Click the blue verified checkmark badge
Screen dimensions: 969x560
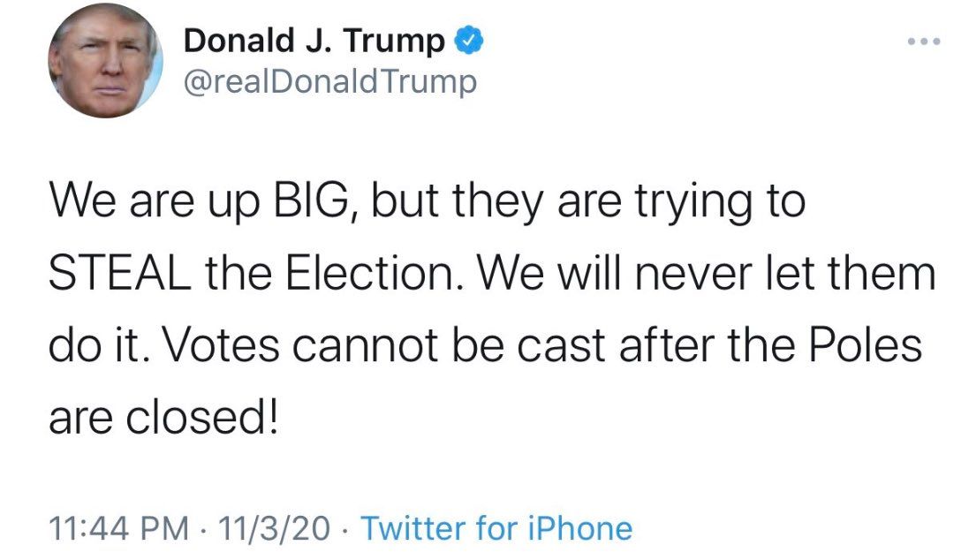[x=468, y=41]
